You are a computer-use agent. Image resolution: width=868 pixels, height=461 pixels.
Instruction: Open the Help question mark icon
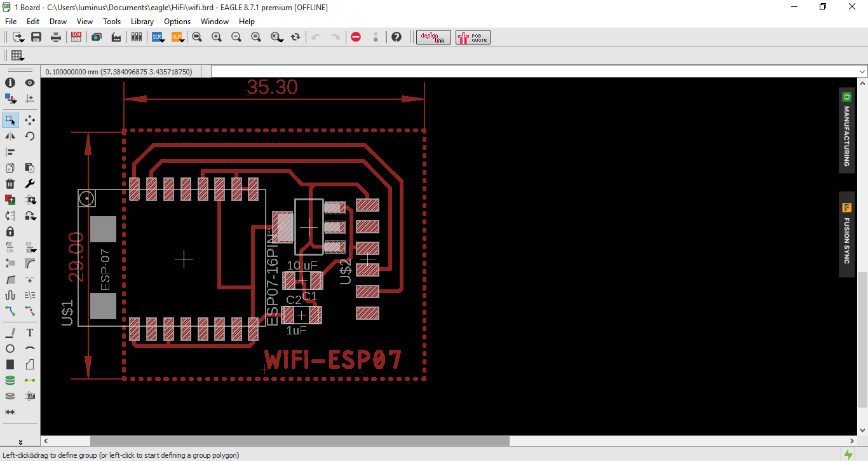(x=397, y=37)
